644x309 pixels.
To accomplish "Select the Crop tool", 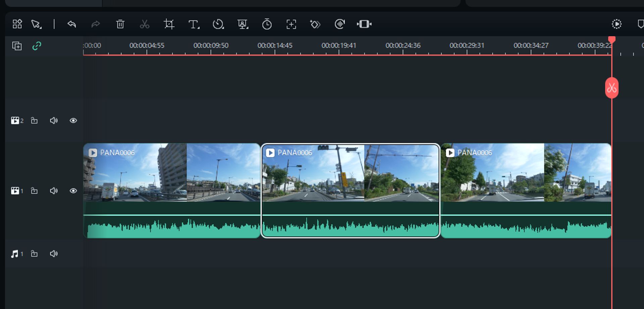I will tap(169, 24).
